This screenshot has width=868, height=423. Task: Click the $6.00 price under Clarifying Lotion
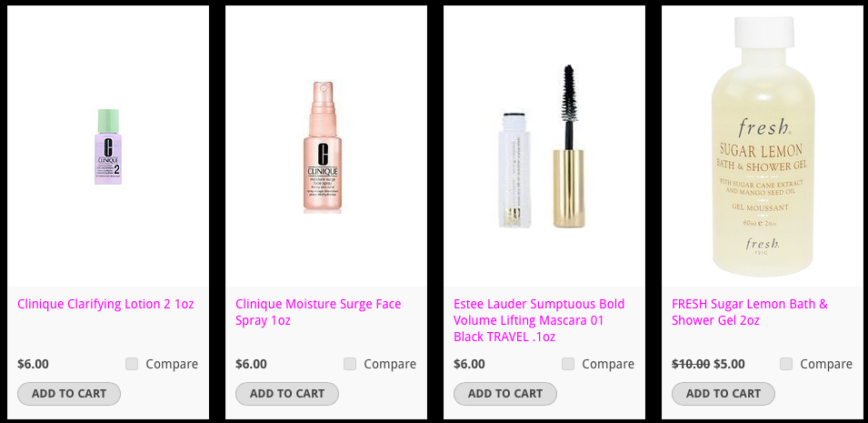34,364
